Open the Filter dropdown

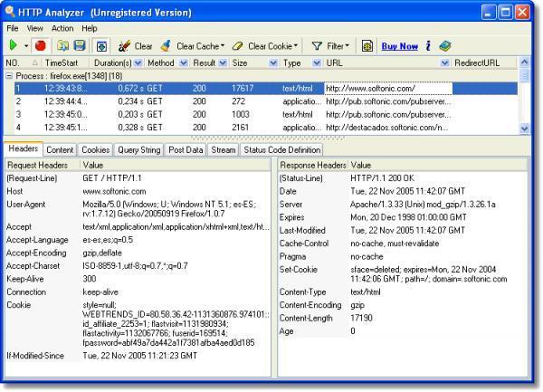tap(347, 45)
